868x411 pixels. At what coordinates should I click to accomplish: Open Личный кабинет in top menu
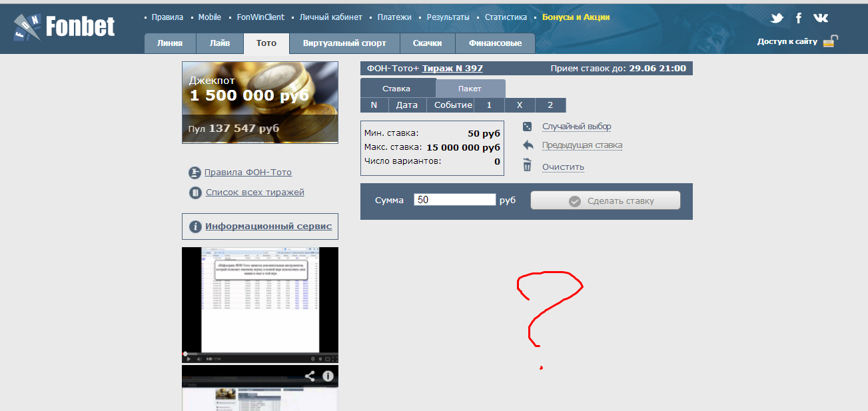click(x=331, y=17)
